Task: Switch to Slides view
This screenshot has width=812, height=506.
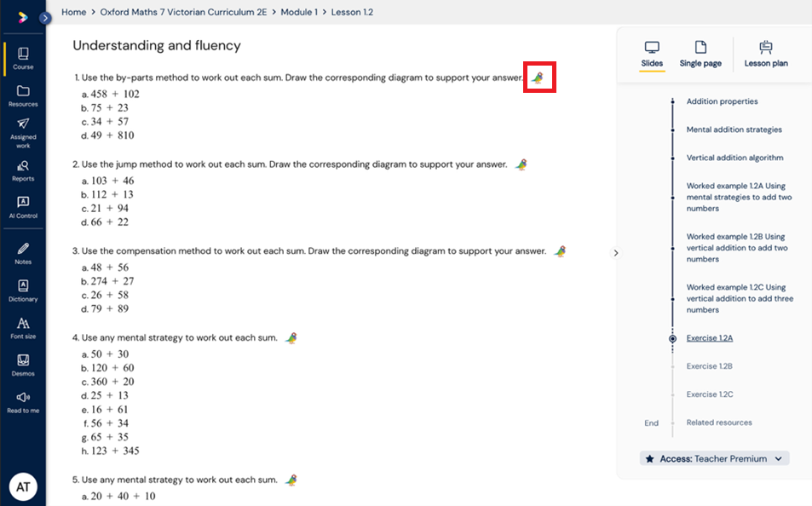Action: point(652,55)
